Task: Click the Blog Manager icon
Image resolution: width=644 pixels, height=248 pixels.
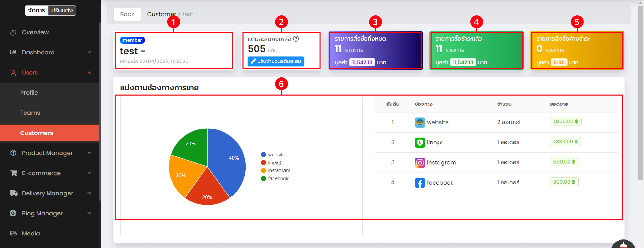Action: 13,213
